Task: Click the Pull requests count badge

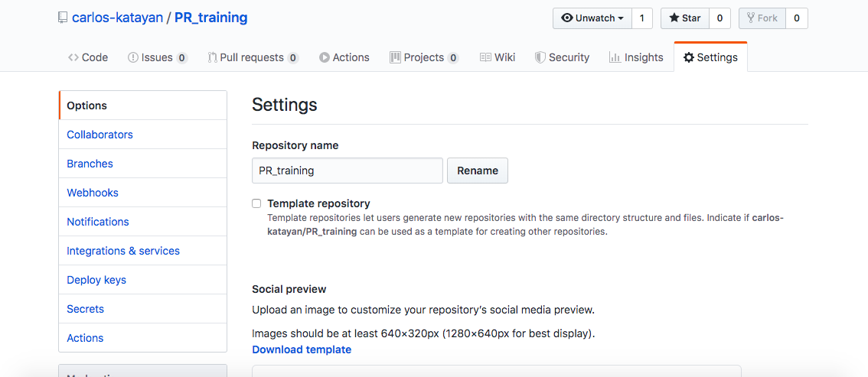Action: 293,57
